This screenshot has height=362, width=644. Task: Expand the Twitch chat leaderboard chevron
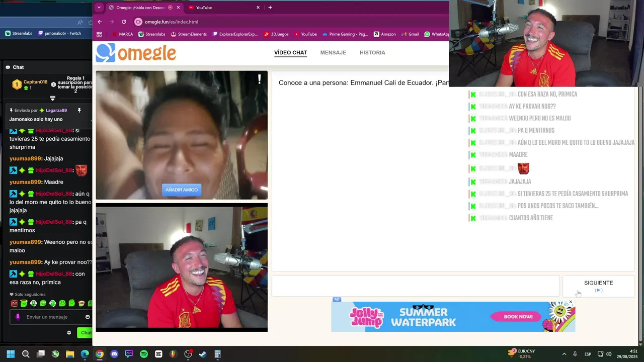pyautogui.click(x=52, y=98)
